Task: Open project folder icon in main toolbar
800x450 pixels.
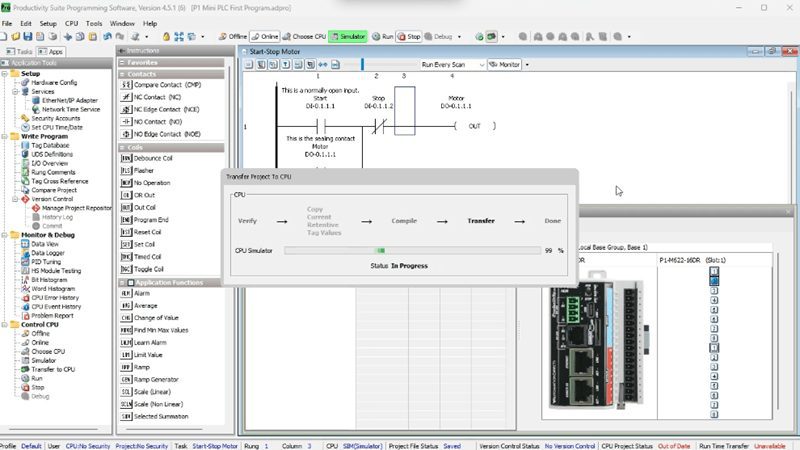Action: click(x=15, y=37)
